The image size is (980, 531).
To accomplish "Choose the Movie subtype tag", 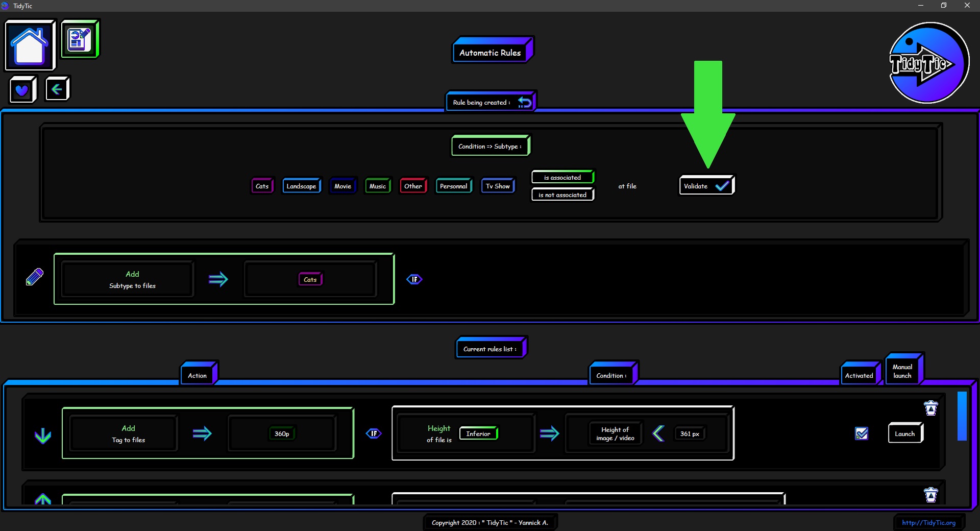I will click(x=343, y=186).
